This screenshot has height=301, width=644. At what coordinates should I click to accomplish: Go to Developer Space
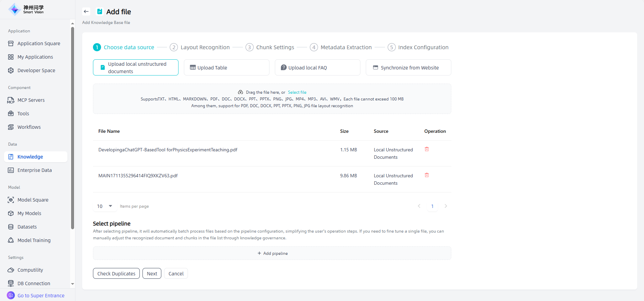(x=36, y=70)
